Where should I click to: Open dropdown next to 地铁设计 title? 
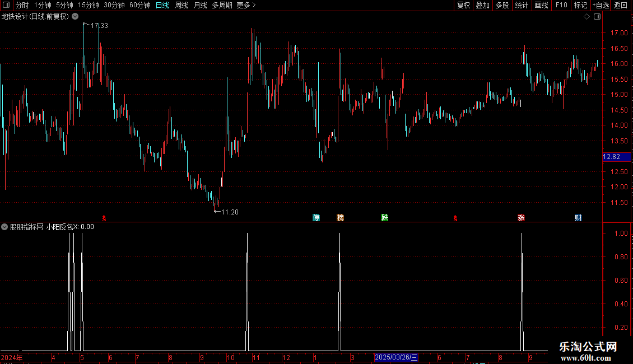click(x=75, y=16)
